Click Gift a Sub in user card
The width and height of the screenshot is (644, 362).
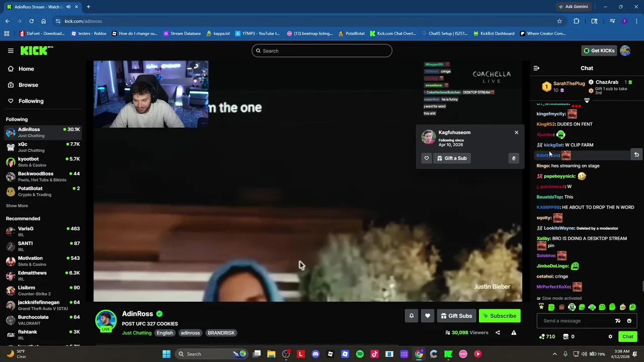[452, 158]
